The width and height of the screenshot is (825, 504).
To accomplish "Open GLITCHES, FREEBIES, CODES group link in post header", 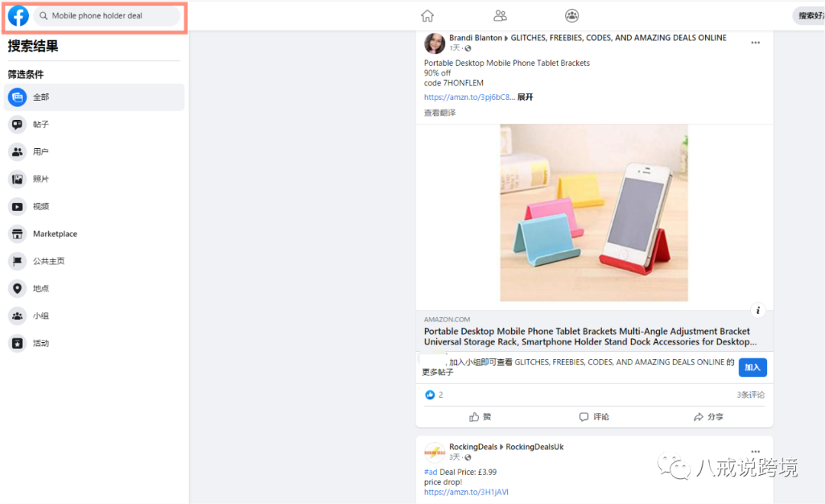I will (619, 38).
